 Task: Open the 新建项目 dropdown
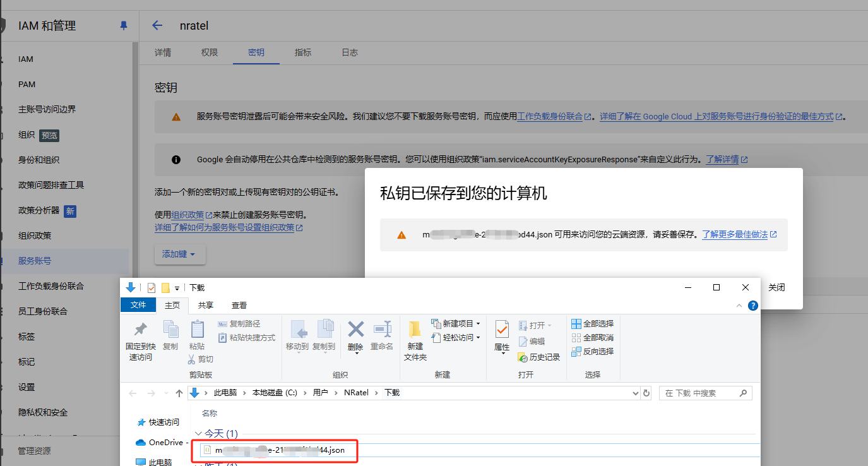[x=456, y=324]
